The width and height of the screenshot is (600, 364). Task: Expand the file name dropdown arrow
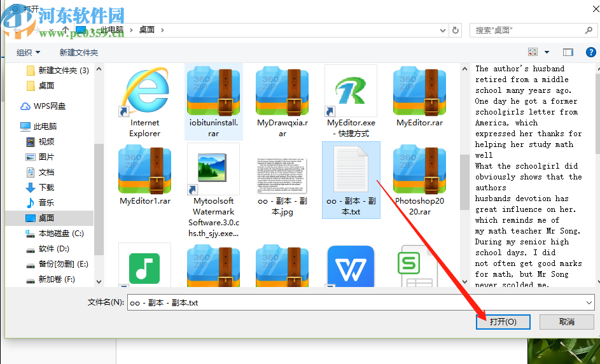(589, 303)
